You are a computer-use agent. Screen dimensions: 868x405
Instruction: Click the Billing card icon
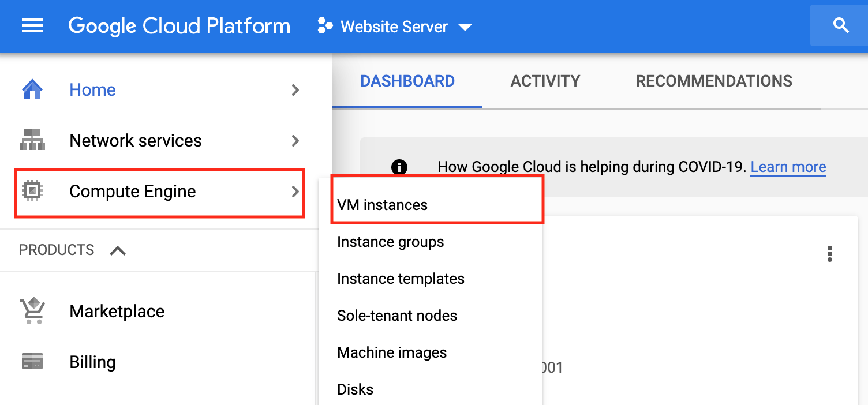[x=32, y=362]
